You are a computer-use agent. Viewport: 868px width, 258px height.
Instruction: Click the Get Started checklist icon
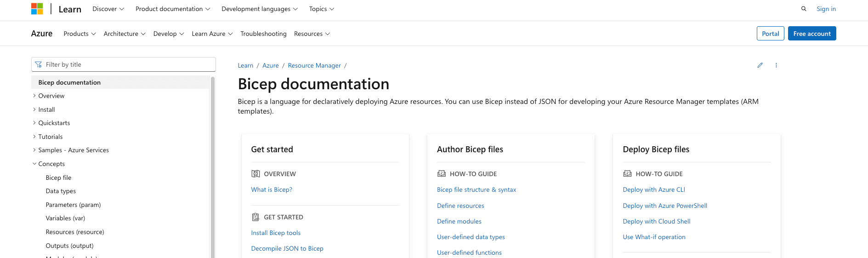coord(255,217)
